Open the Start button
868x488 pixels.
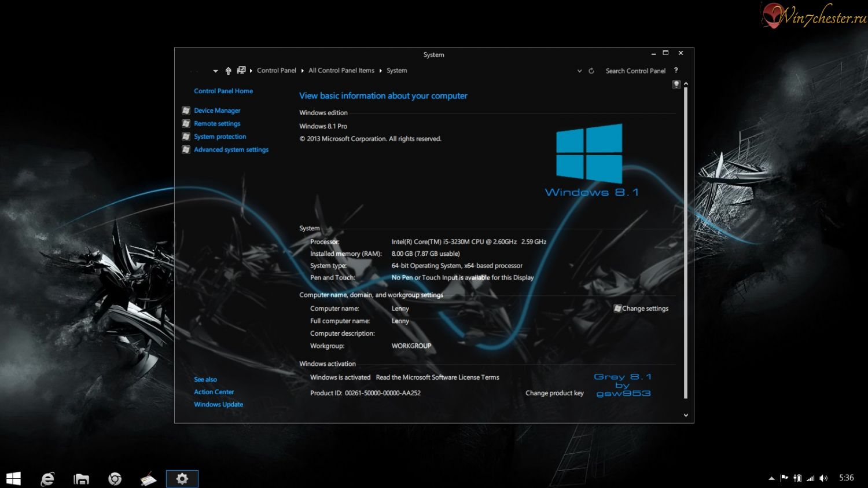tap(13, 479)
